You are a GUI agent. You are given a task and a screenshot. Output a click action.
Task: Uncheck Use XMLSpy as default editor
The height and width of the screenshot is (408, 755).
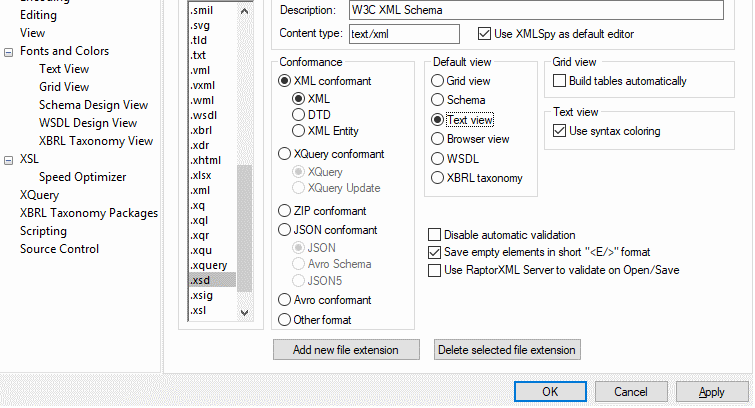click(485, 34)
